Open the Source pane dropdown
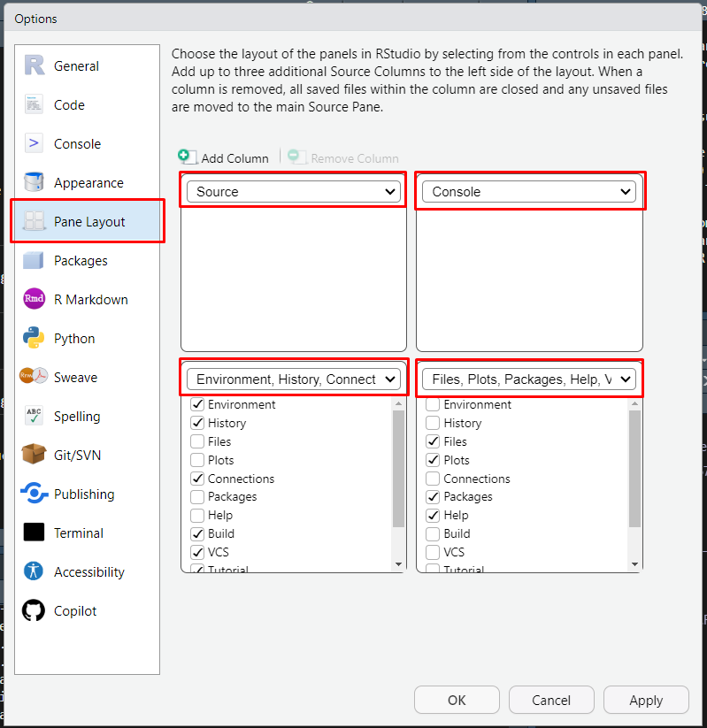Screen dimensions: 707x728 coord(293,192)
